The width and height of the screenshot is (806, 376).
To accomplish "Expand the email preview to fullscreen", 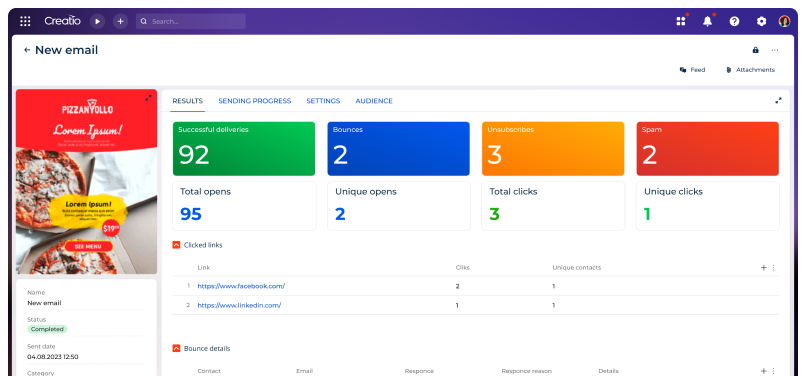I will coord(149,98).
